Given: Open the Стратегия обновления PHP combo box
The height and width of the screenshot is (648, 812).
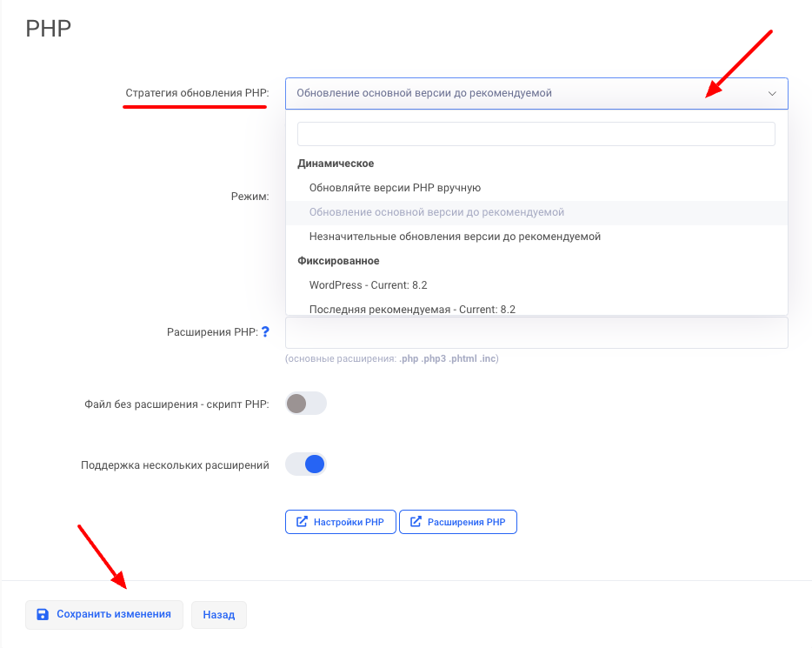Looking at the screenshot, I should click(x=522, y=94).
